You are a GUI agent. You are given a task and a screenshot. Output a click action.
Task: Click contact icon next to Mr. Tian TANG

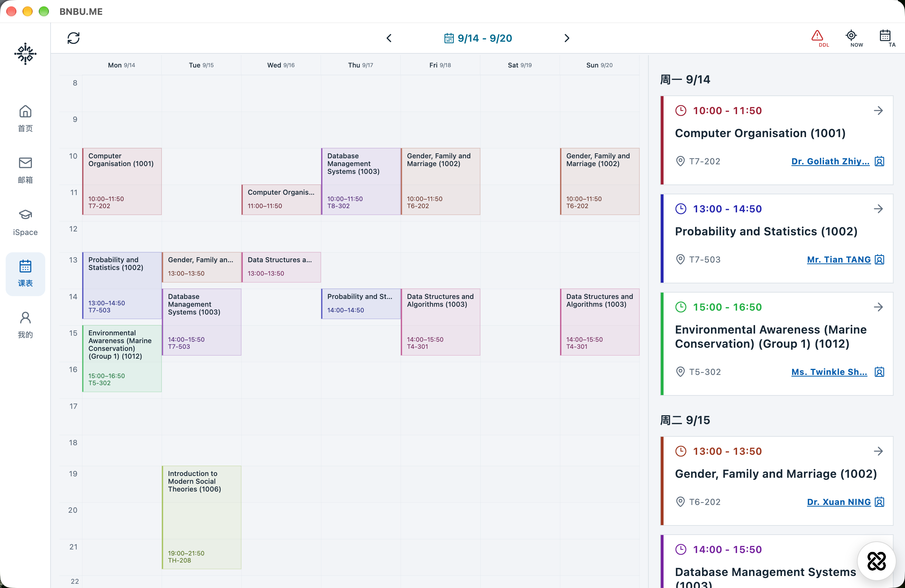click(879, 260)
